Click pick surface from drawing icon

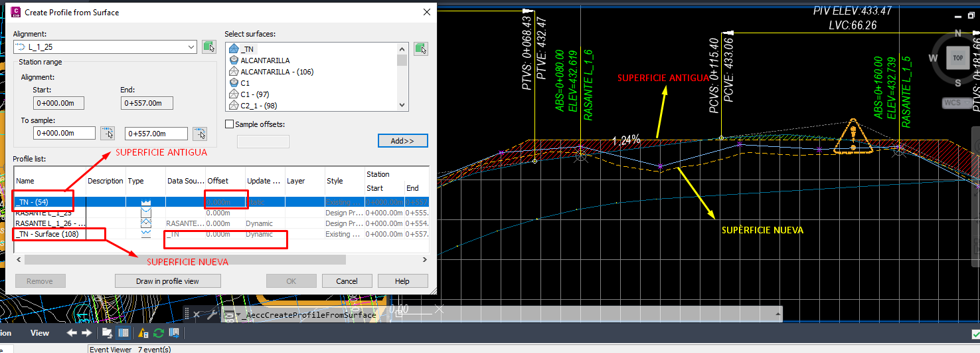point(420,49)
